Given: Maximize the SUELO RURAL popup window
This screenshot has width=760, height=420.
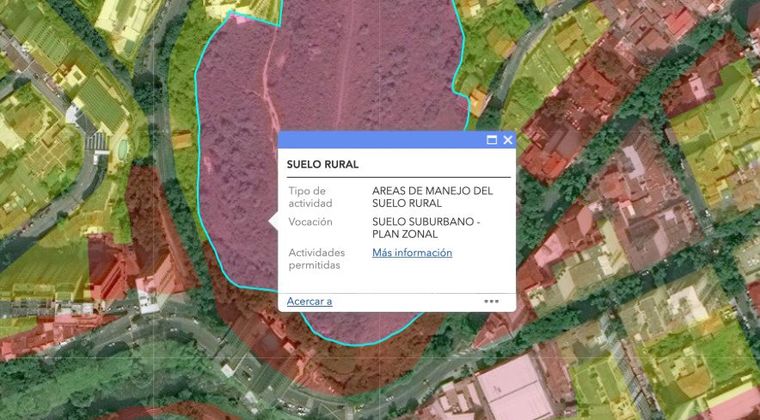Looking at the screenshot, I should pos(492,140).
